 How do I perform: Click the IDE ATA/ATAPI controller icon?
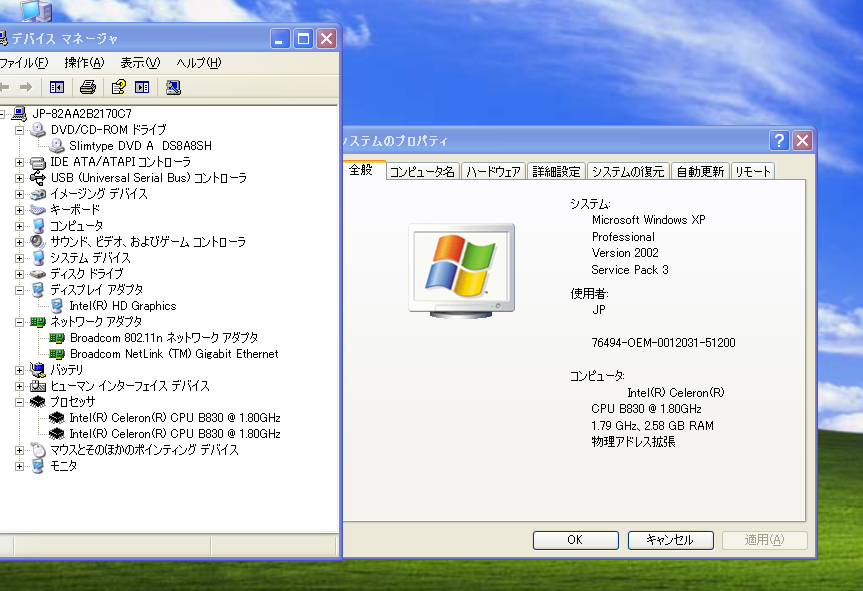[37, 162]
